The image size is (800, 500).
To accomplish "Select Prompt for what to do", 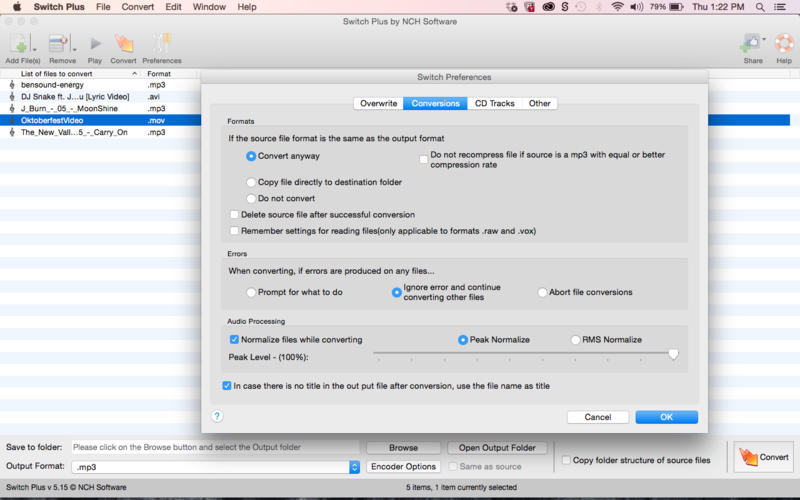I will [x=251, y=292].
